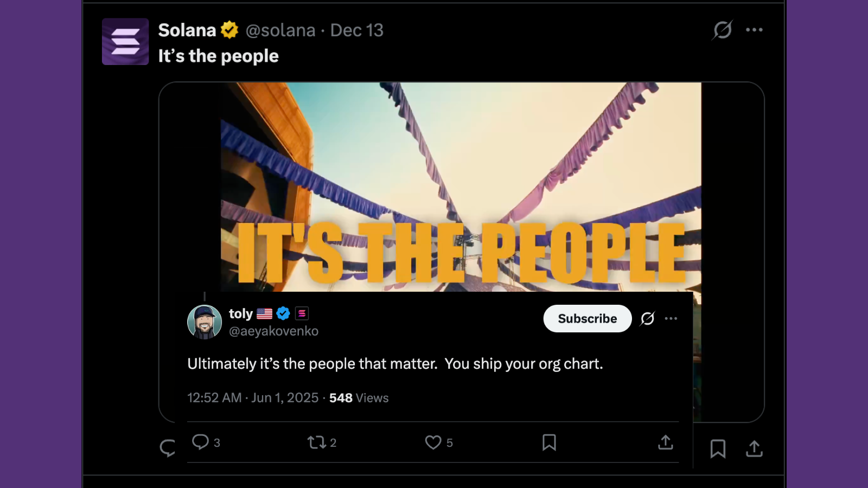Share toly's tweet with the upload icon
The height and width of the screenshot is (488, 868).
tap(666, 443)
